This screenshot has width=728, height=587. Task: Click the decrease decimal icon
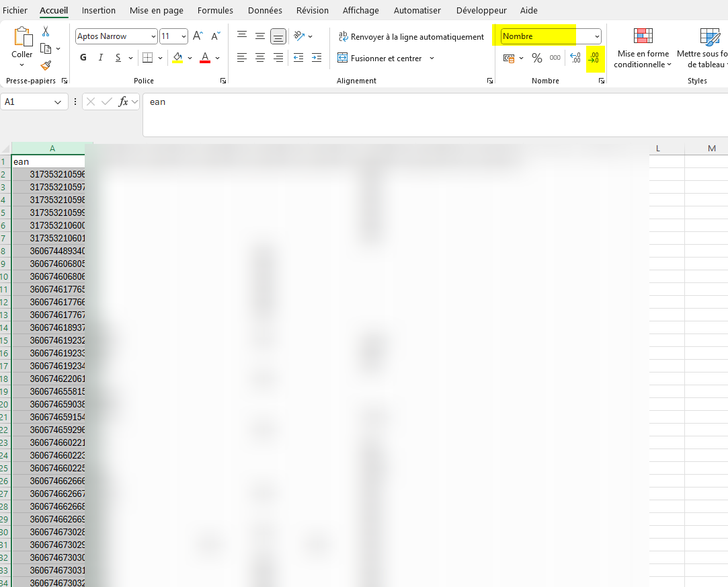pos(595,58)
